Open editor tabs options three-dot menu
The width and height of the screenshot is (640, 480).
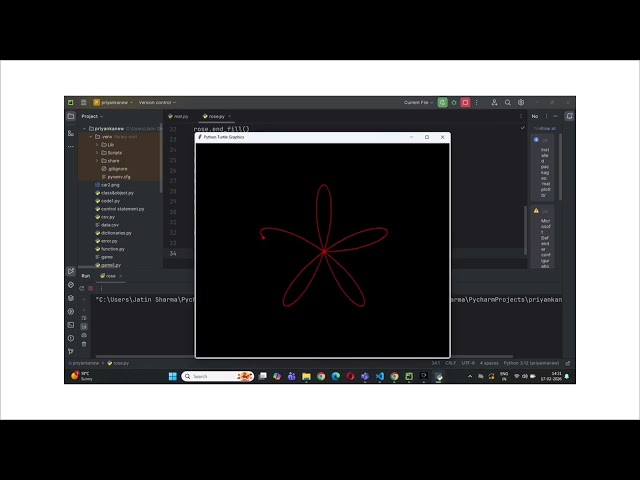pyautogui.click(x=521, y=116)
